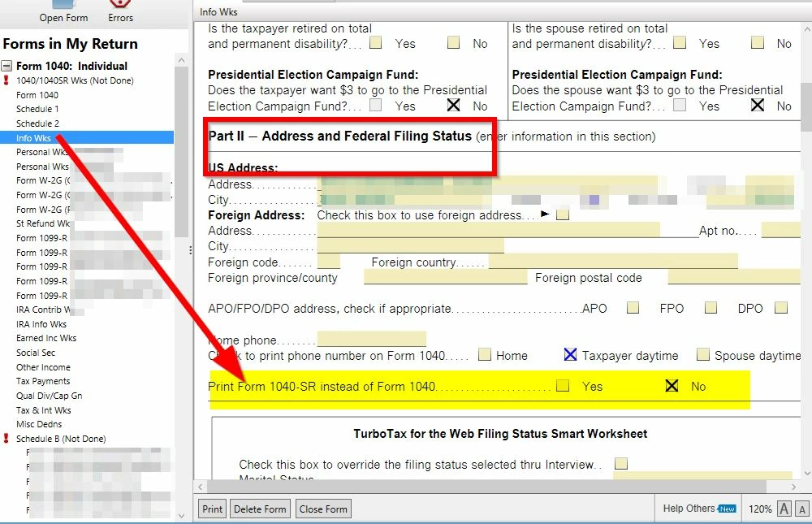Select Schedule 1 in forms list
Screen dimensions: 812x524
[37, 109]
